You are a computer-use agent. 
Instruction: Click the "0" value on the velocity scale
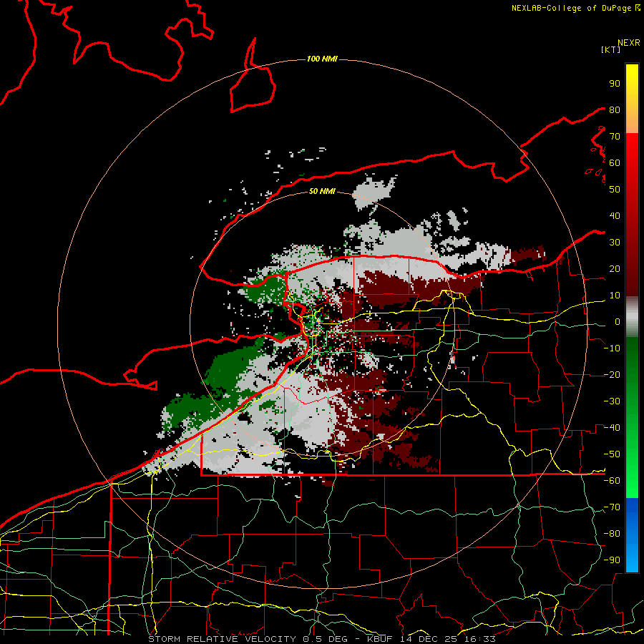pyautogui.click(x=618, y=321)
